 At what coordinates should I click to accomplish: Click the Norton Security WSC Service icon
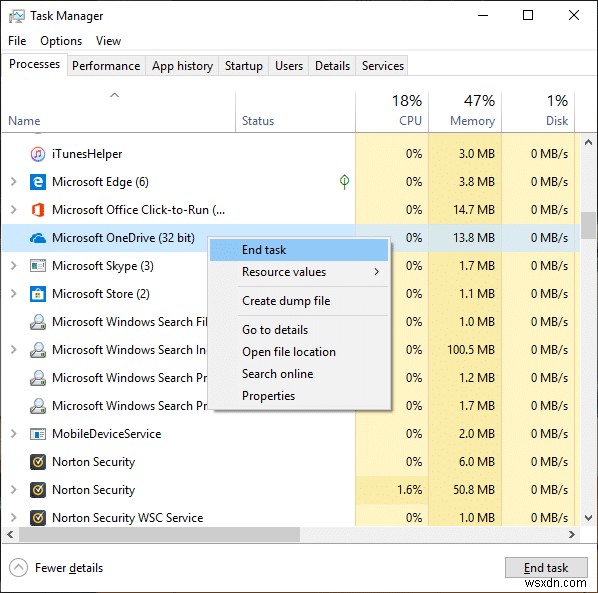pos(38,518)
